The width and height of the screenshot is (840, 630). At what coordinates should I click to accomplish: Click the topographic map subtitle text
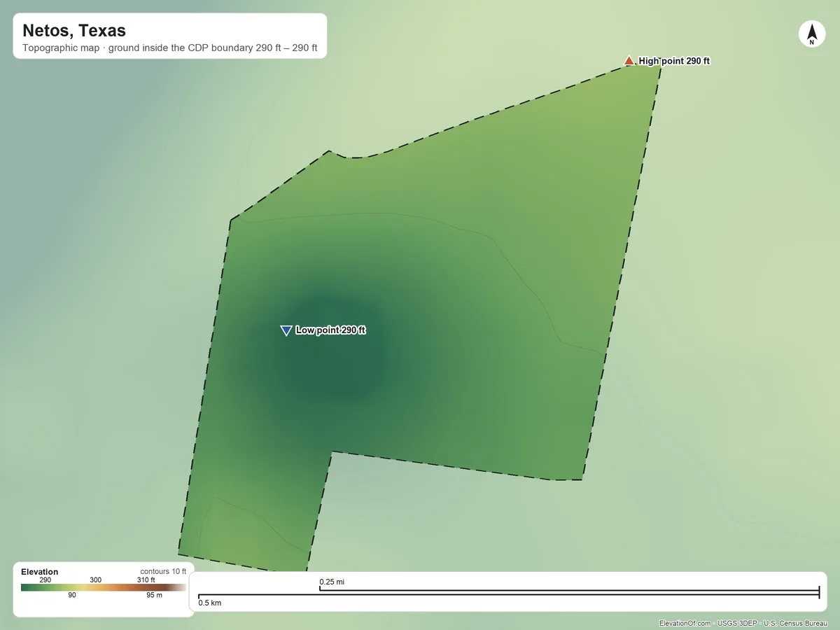pyautogui.click(x=170, y=49)
